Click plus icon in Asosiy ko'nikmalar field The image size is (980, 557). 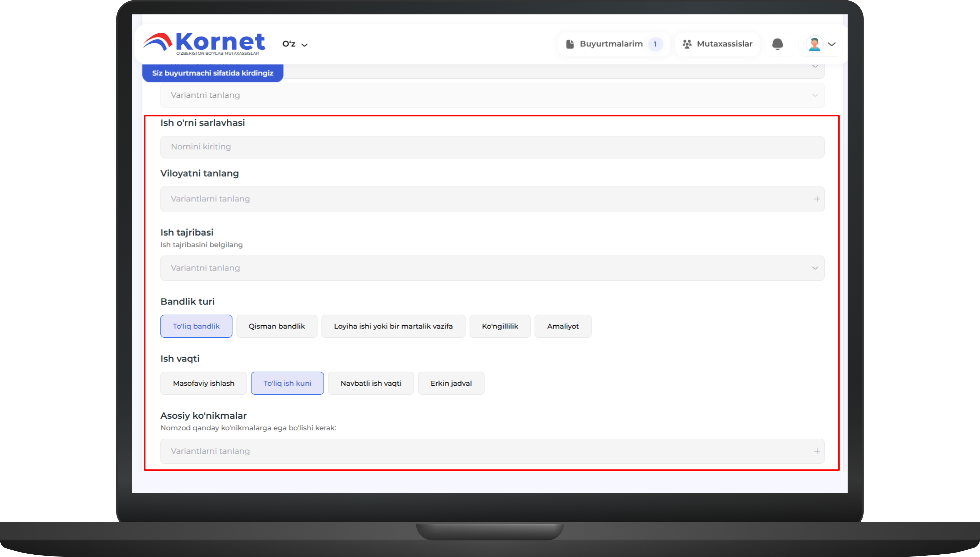point(817,451)
